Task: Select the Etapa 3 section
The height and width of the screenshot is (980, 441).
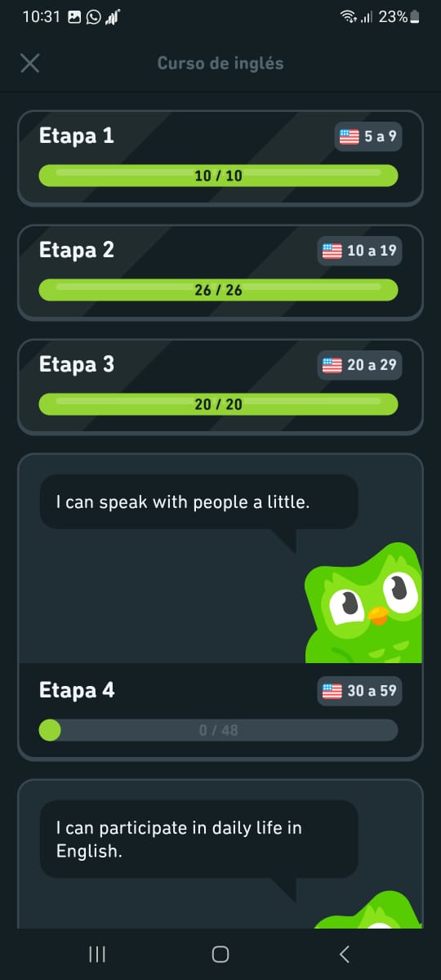Action: coord(220,387)
